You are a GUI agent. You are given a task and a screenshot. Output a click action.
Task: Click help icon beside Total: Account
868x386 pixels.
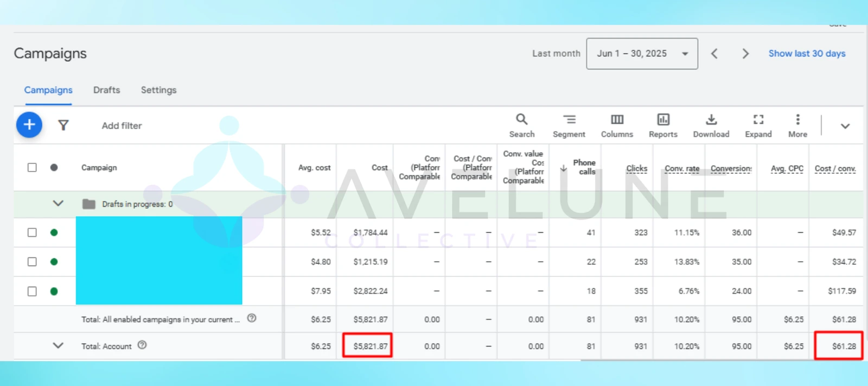[x=142, y=345]
